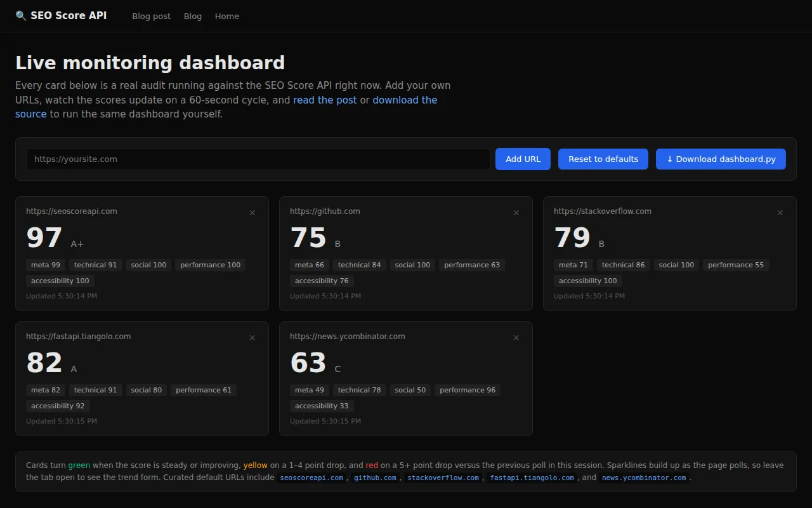Click the score 79 on stackoverflow card

point(572,238)
